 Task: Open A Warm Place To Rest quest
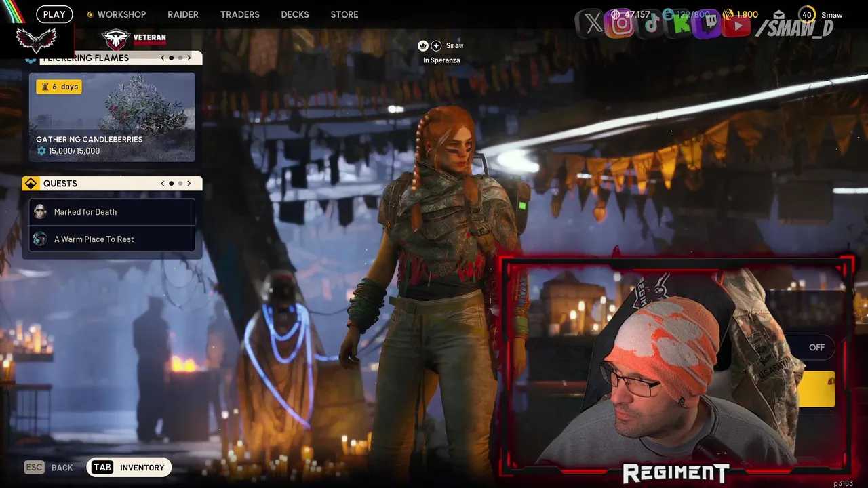pos(112,239)
